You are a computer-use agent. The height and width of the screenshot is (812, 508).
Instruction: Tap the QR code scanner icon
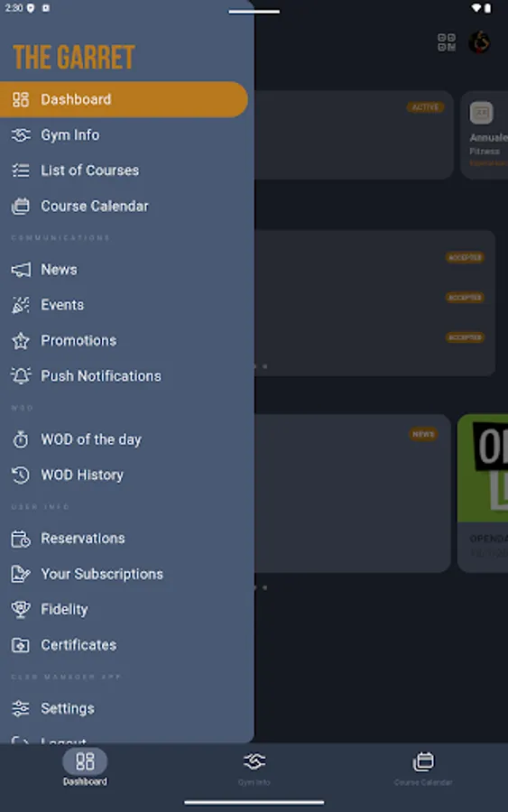(447, 42)
